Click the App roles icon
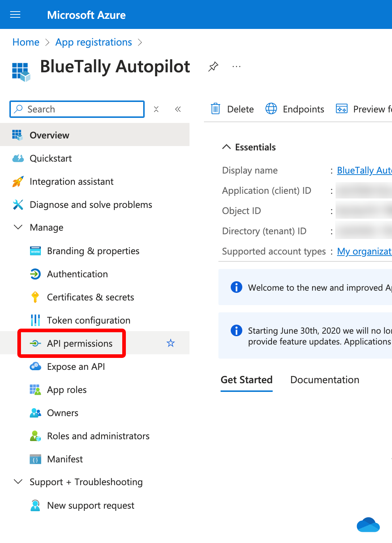Screen dimensions: 392x543 [x=35, y=390]
